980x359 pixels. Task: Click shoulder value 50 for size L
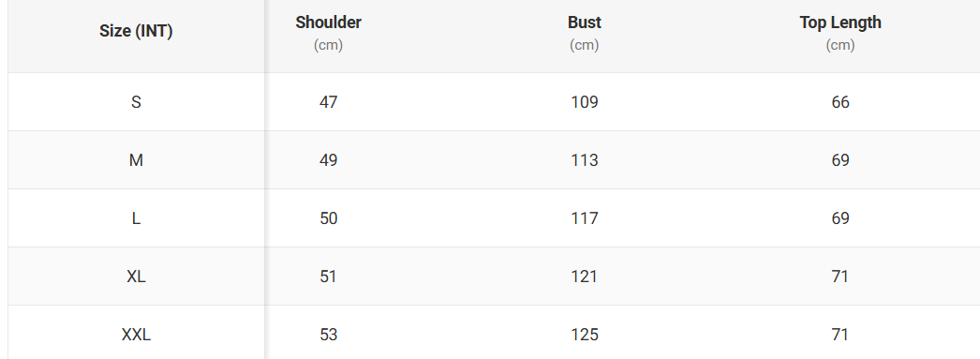pos(328,218)
